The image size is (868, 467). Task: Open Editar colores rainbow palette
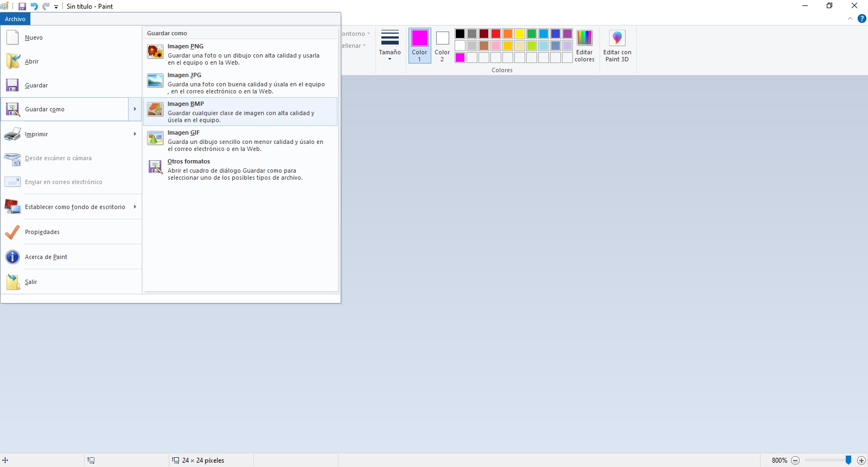click(584, 46)
